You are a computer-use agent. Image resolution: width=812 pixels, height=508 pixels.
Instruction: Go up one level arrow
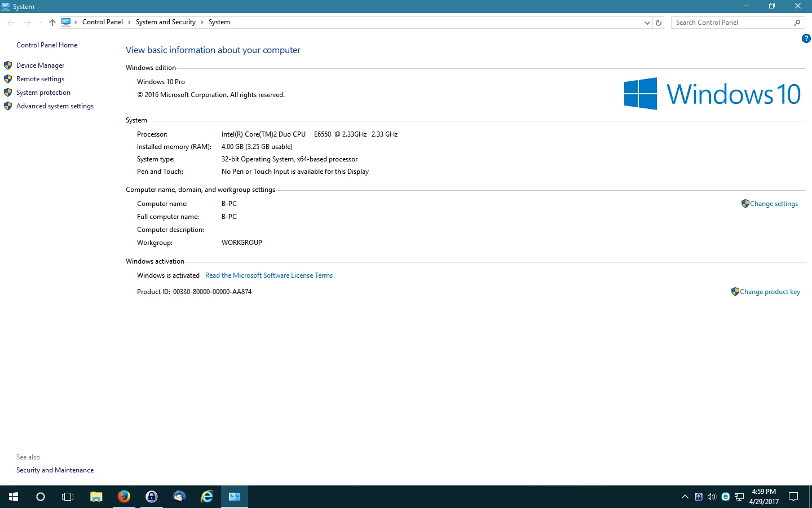pos(52,23)
